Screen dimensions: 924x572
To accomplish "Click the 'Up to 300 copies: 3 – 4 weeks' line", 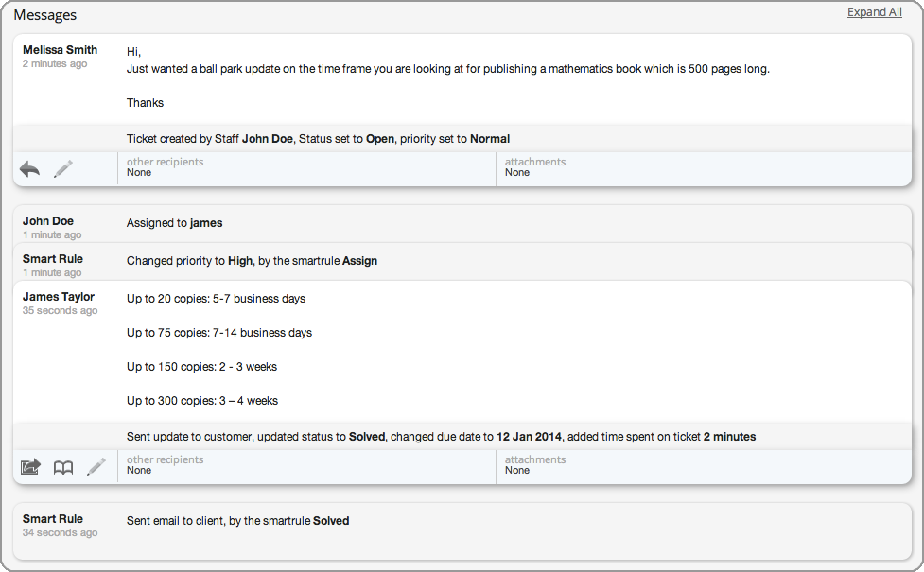I will (x=202, y=401).
